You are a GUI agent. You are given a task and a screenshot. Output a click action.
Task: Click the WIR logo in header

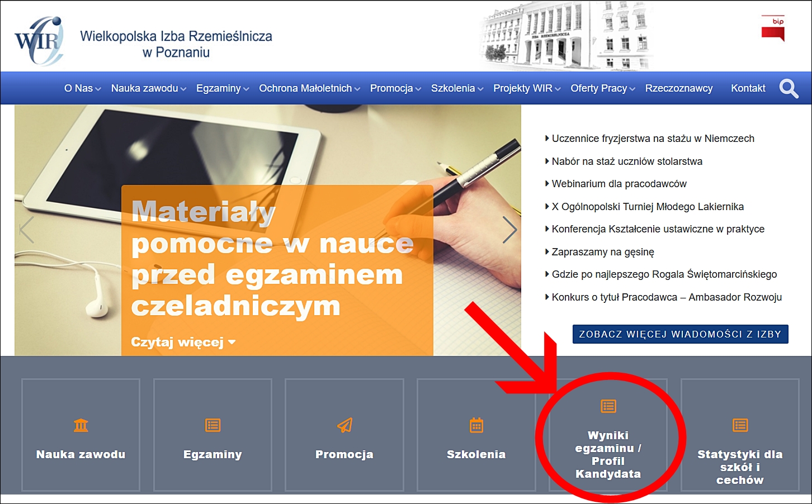pyautogui.click(x=39, y=41)
